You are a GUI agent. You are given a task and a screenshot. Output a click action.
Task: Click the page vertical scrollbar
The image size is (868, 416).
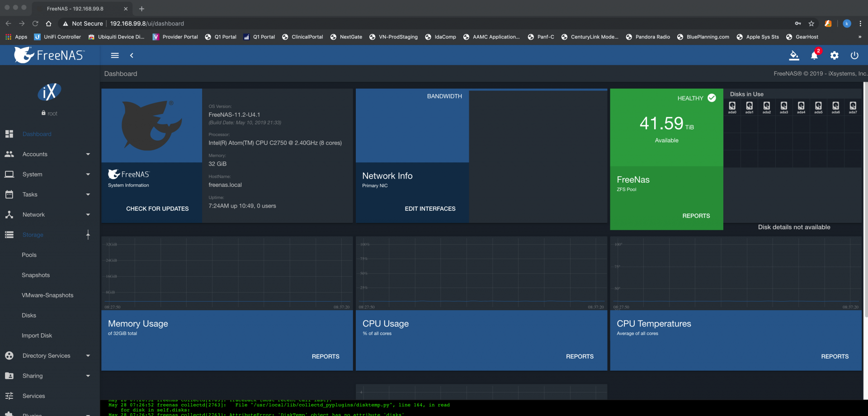point(866,199)
